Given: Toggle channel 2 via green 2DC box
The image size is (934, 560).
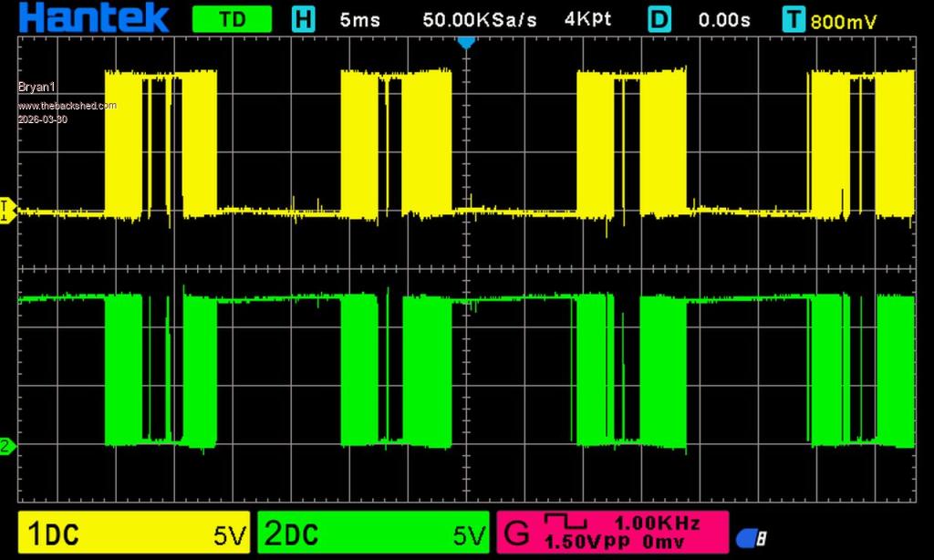Looking at the screenshot, I should (x=372, y=534).
